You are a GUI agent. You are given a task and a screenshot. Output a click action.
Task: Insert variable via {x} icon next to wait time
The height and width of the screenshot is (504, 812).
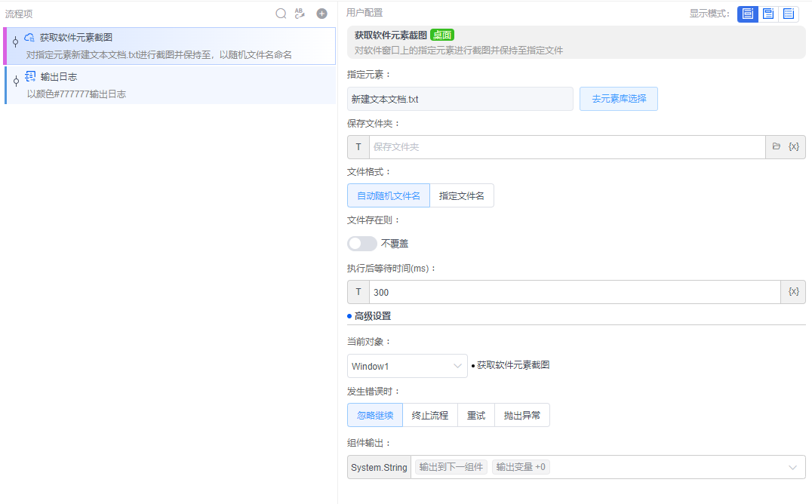[x=793, y=291]
